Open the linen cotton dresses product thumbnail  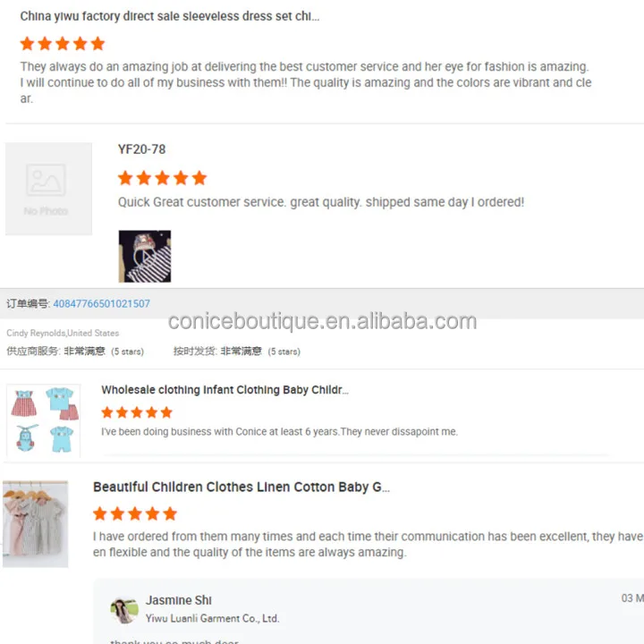click(35, 524)
